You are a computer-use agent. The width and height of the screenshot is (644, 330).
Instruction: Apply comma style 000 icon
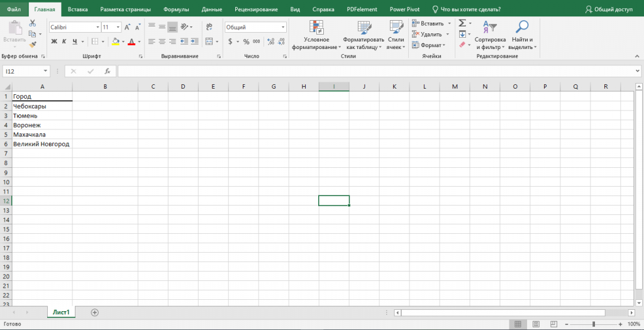coord(257,41)
